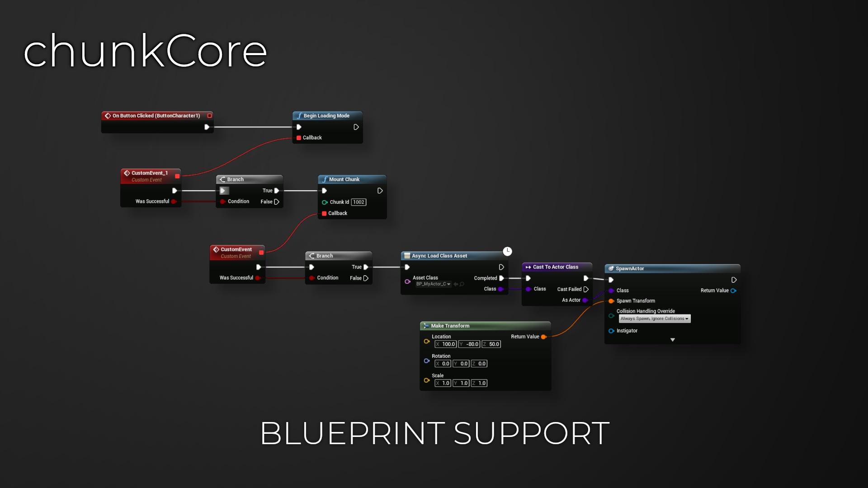Select the SpawnActor node icon

(x=612, y=268)
